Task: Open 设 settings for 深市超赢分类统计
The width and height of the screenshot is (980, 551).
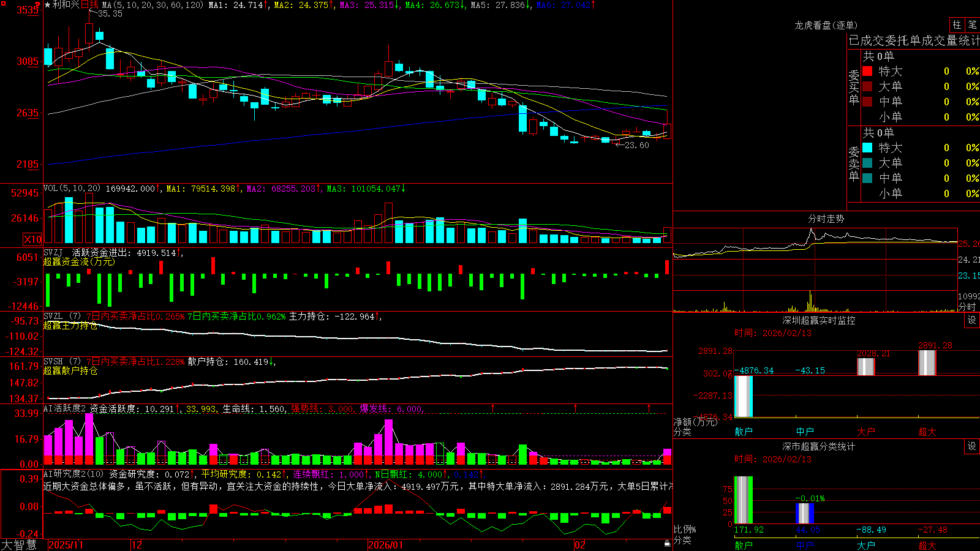Action: [972, 446]
